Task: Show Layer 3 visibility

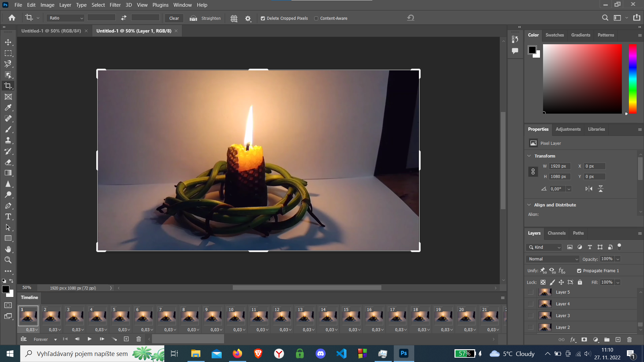Action: point(531,316)
